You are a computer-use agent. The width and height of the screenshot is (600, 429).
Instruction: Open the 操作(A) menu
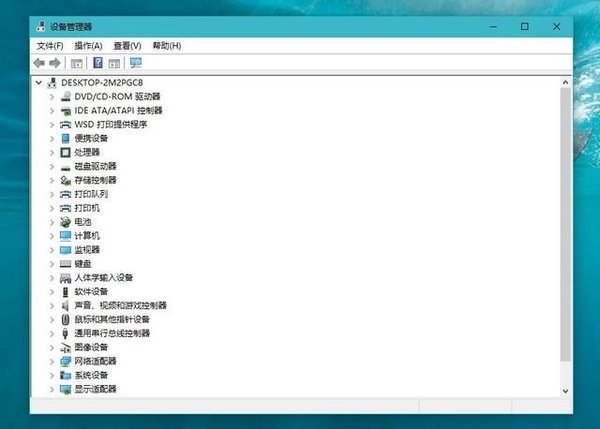coord(88,46)
